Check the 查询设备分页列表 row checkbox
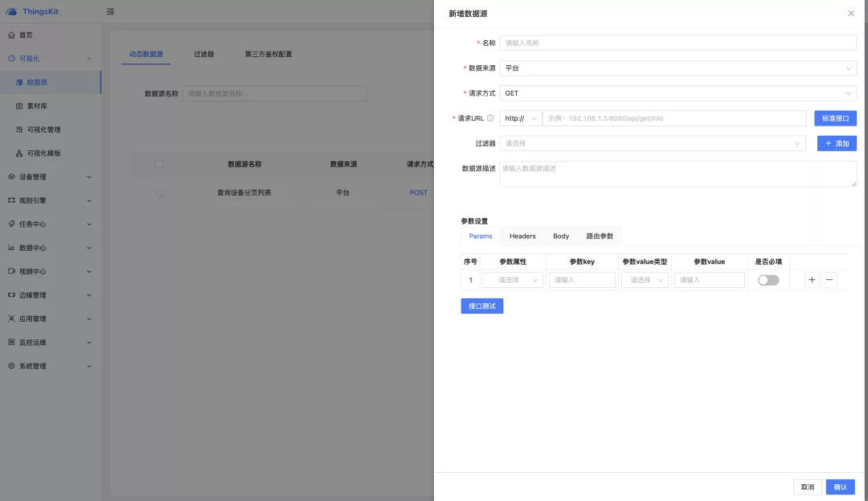The height and width of the screenshot is (501, 868). click(x=159, y=193)
